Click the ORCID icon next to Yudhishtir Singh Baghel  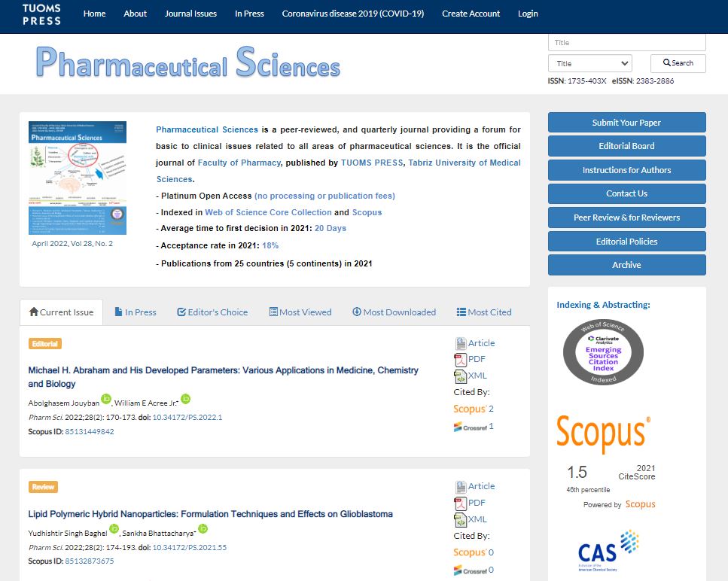point(114,529)
